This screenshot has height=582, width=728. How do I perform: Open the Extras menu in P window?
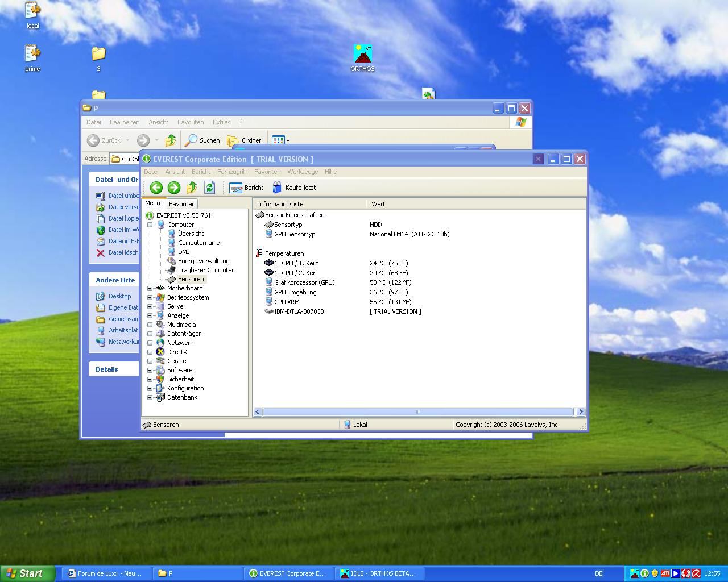click(221, 122)
